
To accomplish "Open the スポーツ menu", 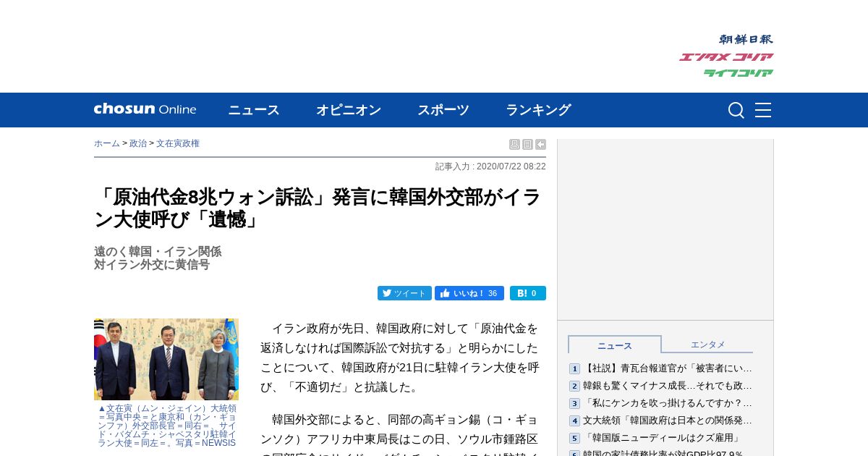I will [x=443, y=110].
